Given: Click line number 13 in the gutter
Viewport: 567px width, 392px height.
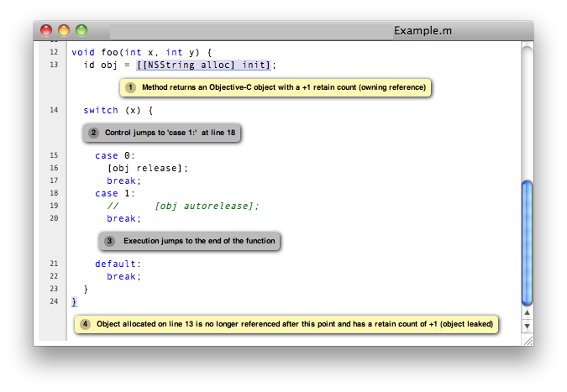Looking at the screenshot, I should [x=53, y=65].
